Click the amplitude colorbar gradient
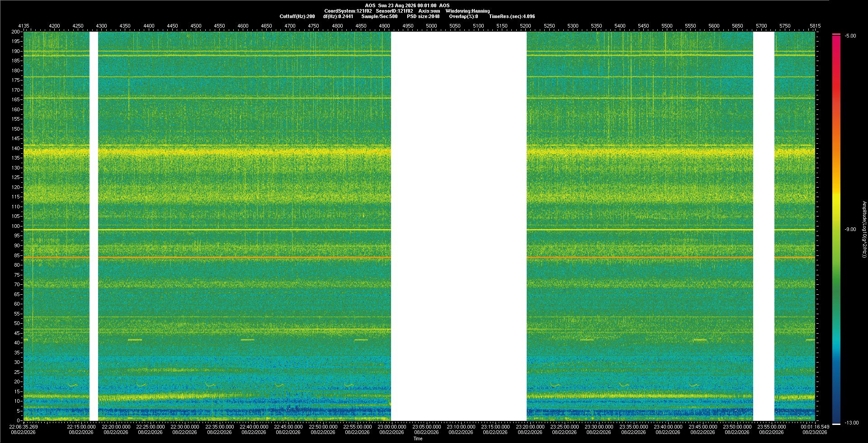Viewport: 868px width, 443px height. pyautogui.click(x=836, y=229)
